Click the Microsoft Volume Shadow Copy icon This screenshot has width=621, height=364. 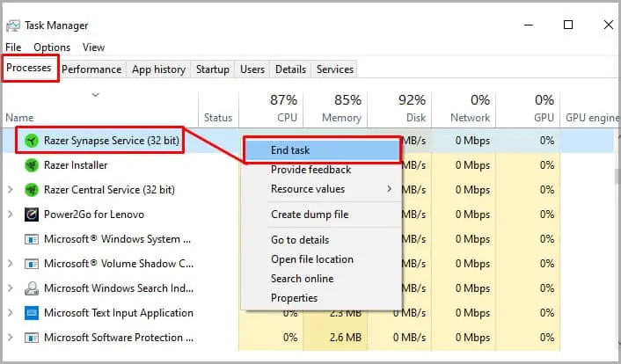point(32,264)
